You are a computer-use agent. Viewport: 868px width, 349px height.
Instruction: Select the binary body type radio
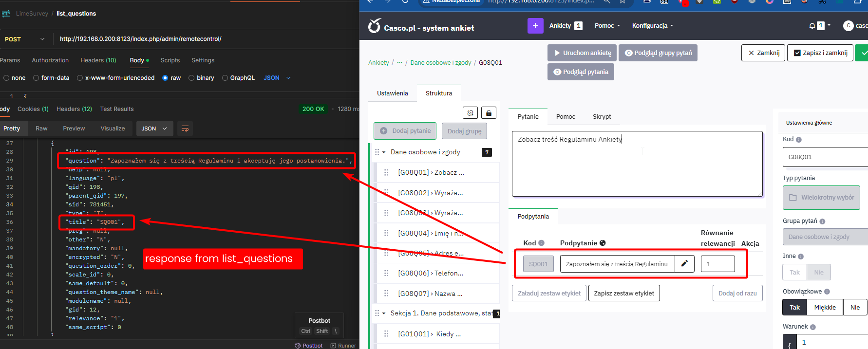click(x=191, y=78)
